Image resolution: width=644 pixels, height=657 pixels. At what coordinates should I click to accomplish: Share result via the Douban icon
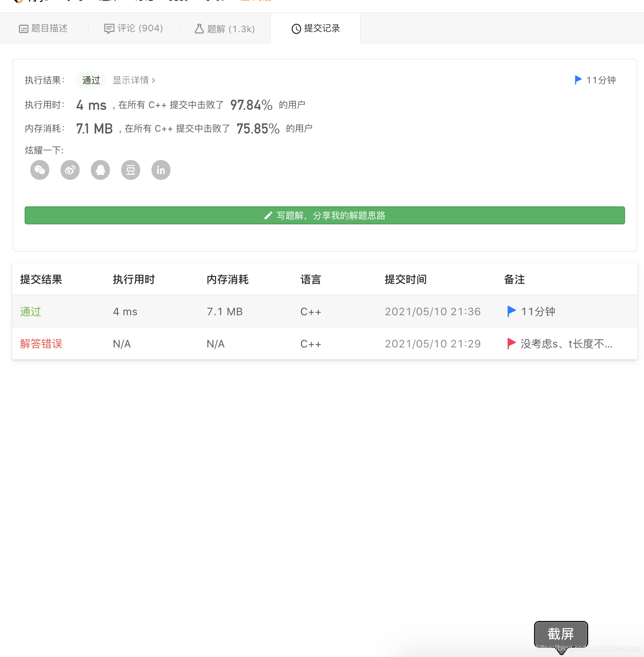130,170
